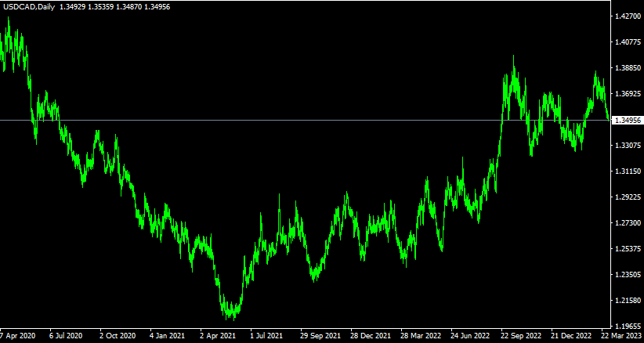Click the 1.34870 low price value
This screenshot has width=644, height=343.
coord(129,7)
